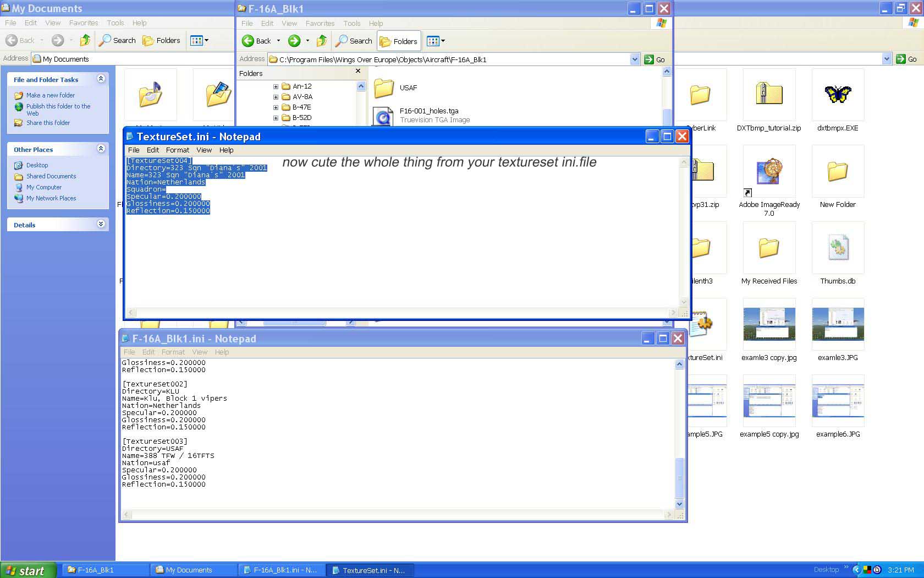Image resolution: width=924 pixels, height=578 pixels.
Task: Expand the An-12 folder tree node
Action: point(276,86)
